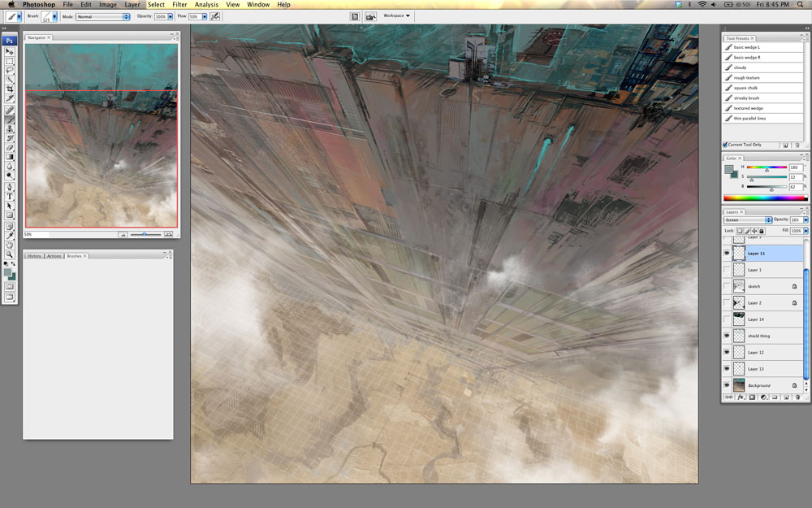Select the Brush tool in toolbox
Viewport: 812px width, 508px height.
point(9,119)
